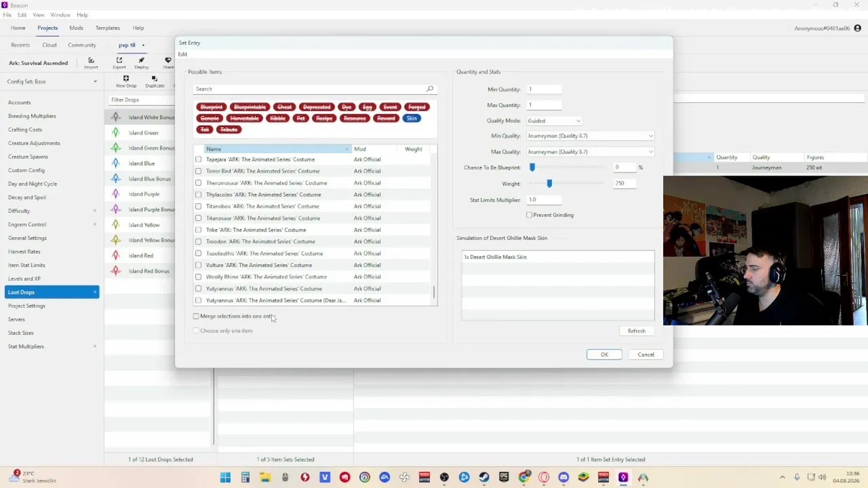
Task: Click the Chance To Be Blueprint slider handle
Action: tap(532, 167)
